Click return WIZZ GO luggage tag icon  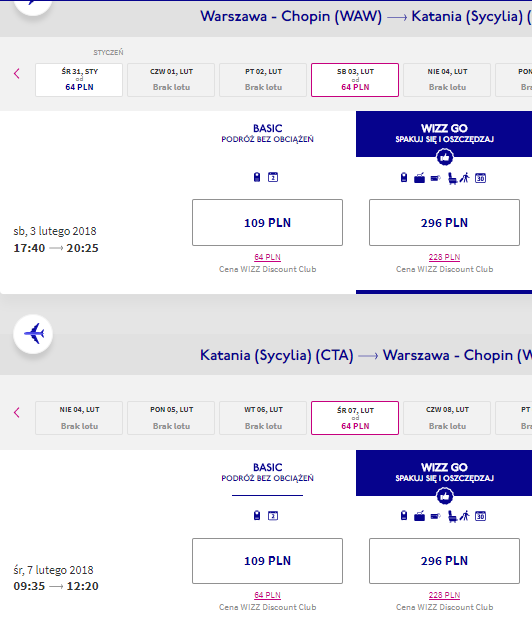[x=435, y=516]
